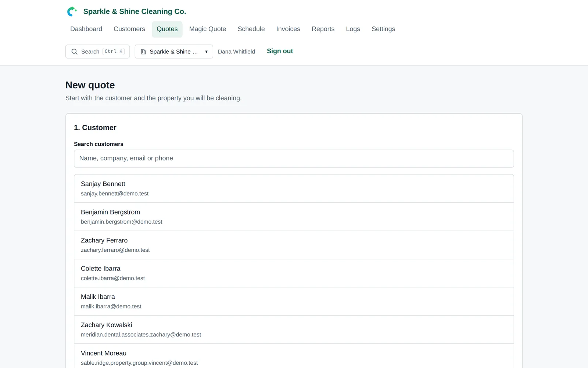The width and height of the screenshot is (588, 368).
Task: Click email sanjay.bennett@demo.test
Action: point(115,194)
